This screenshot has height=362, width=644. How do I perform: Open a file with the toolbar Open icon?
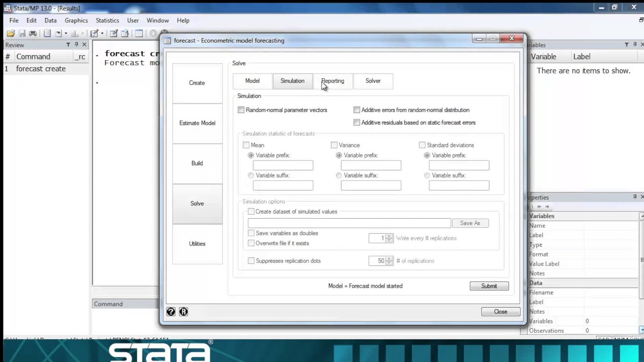click(x=11, y=33)
